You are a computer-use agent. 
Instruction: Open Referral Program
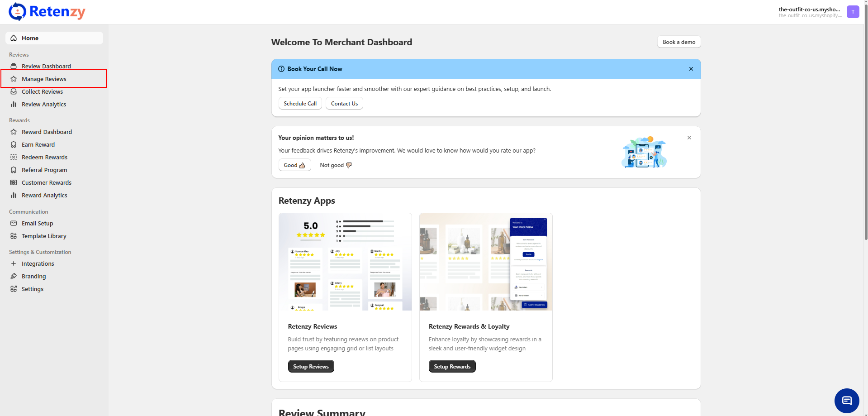tap(54, 170)
